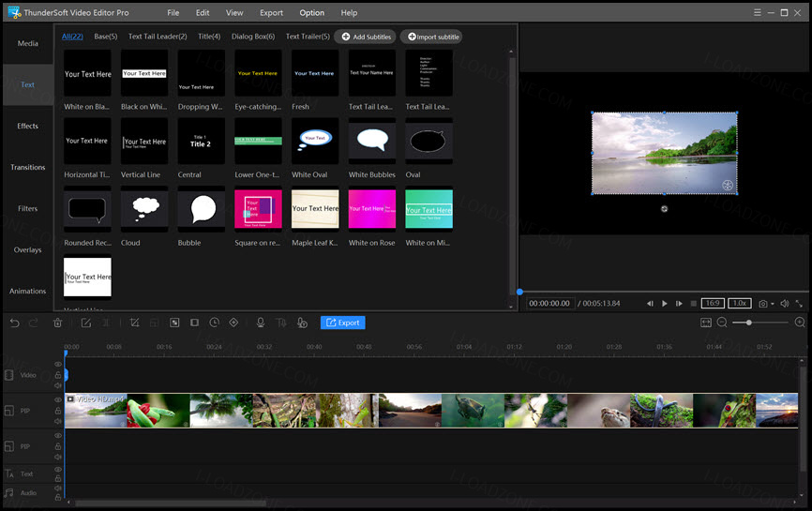Screen dimensions: 812x511
Task: Lock the first PIP track
Action: point(58,411)
